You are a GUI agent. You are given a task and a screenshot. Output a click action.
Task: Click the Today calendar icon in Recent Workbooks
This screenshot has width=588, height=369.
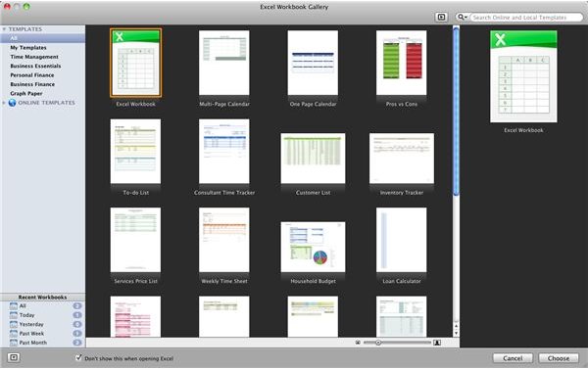coord(14,315)
